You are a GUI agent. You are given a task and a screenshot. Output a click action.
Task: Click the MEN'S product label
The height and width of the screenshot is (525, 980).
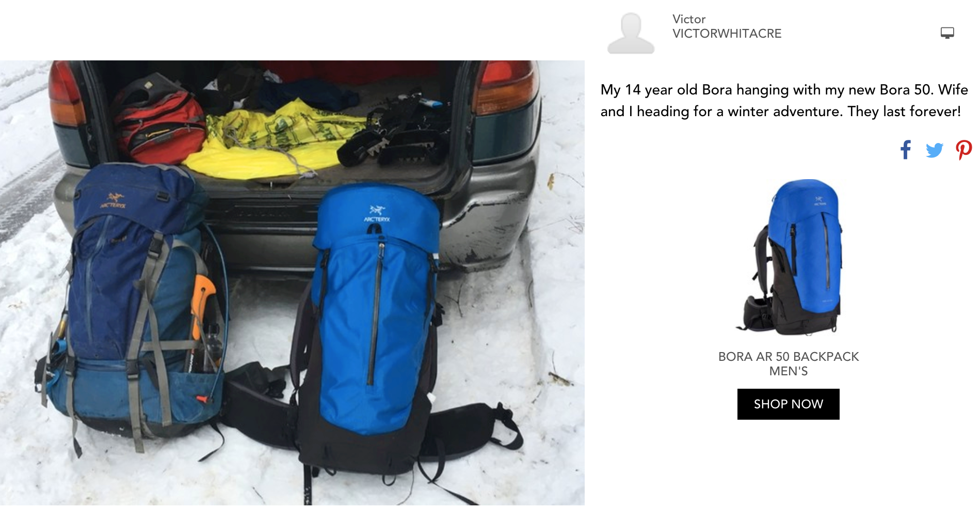click(x=788, y=371)
